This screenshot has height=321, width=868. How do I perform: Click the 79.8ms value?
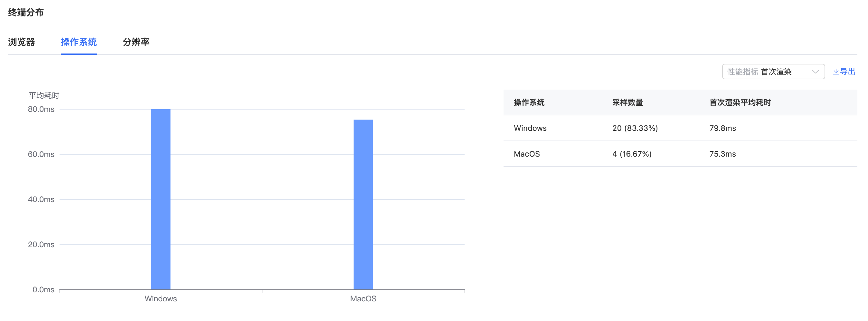(722, 128)
